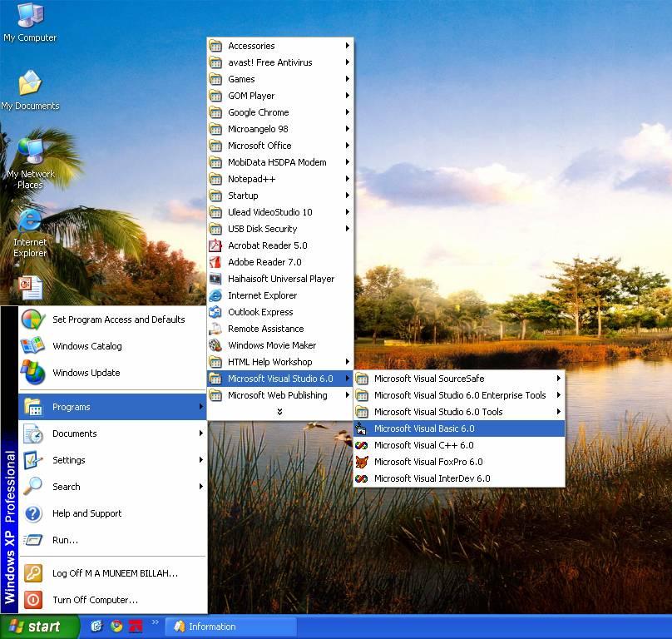672x639 pixels.
Task: Expand Google Chrome program folder
Action: pos(280,112)
